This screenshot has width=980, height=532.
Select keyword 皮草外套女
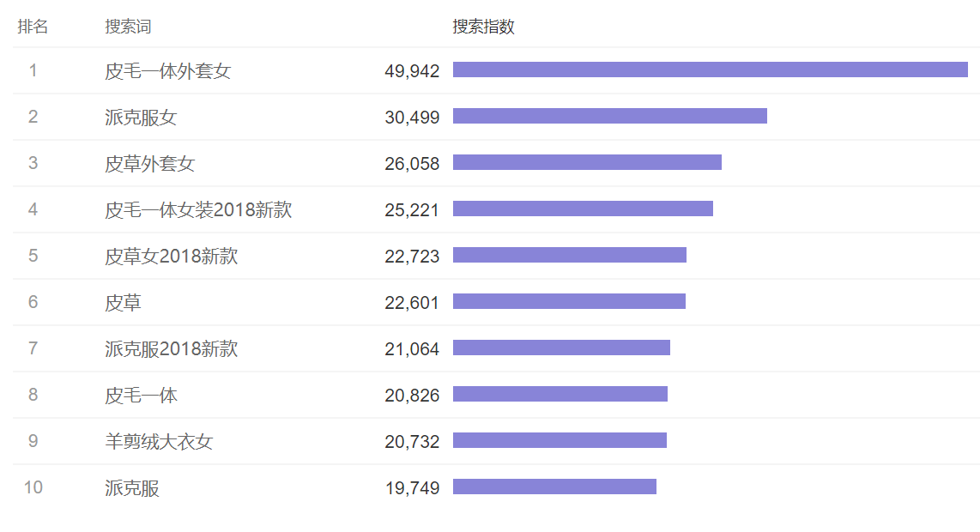pos(150,163)
